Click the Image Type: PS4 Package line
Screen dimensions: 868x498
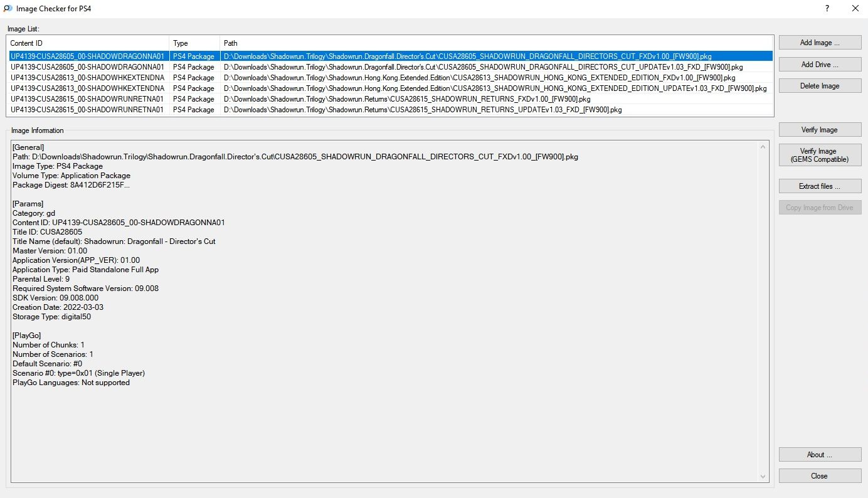pyautogui.click(x=58, y=166)
